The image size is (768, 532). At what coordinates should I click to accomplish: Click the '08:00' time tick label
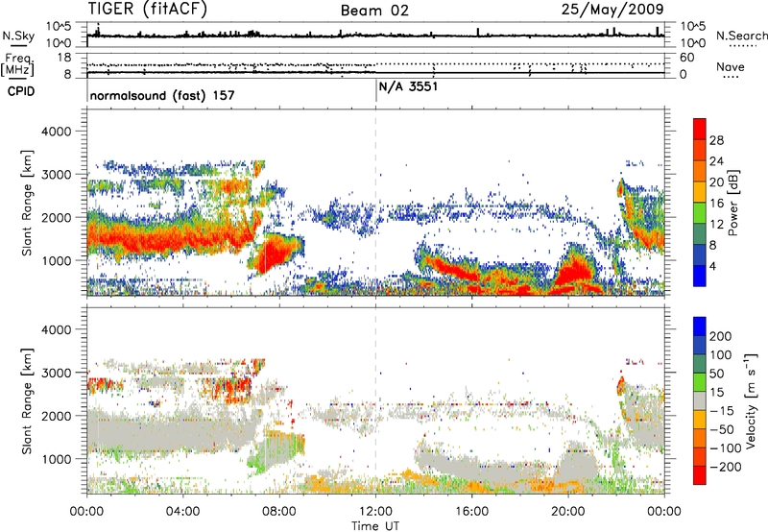[279, 512]
